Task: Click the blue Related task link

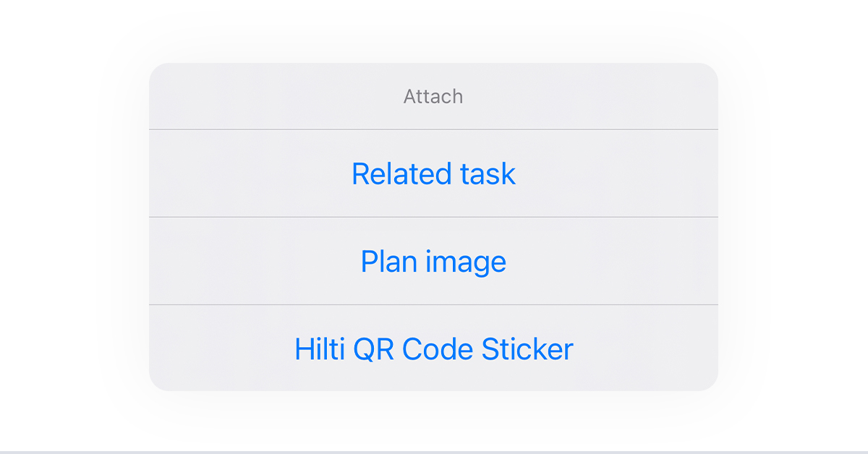Action: tap(433, 174)
